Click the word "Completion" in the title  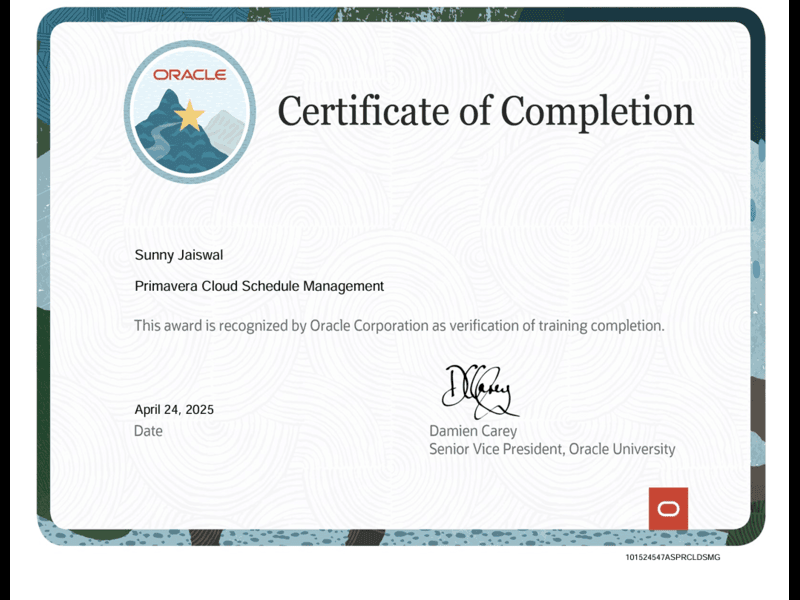pyautogui.click(x=597, y=111)
